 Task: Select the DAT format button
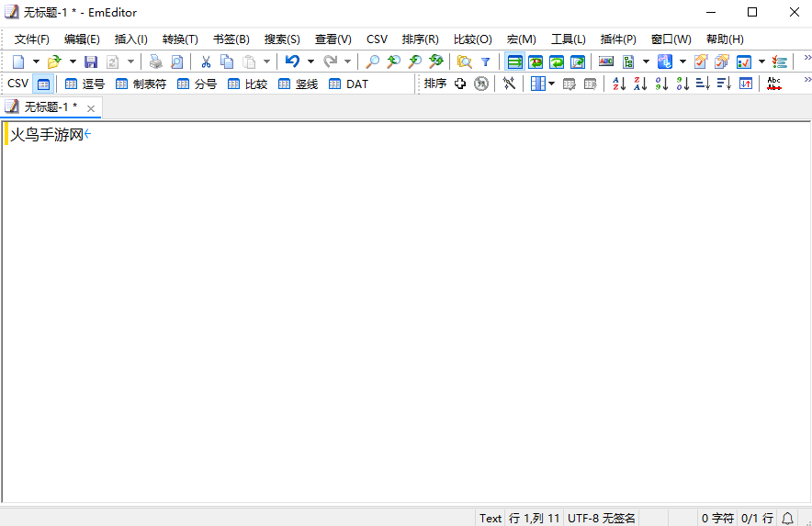click(348, 84)
